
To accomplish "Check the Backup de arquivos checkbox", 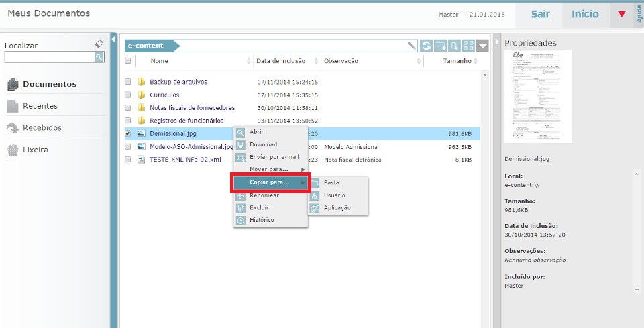I will (x=128, y=82).
